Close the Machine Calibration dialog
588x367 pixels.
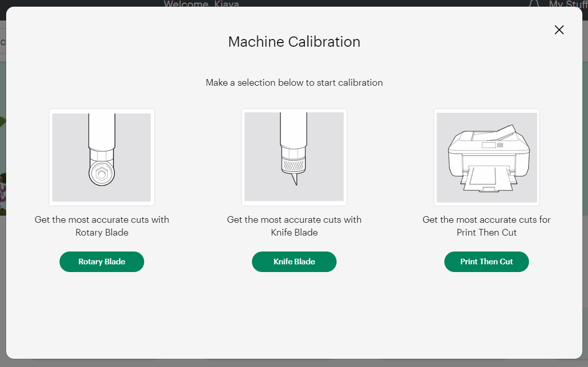[x=559, y=30]
